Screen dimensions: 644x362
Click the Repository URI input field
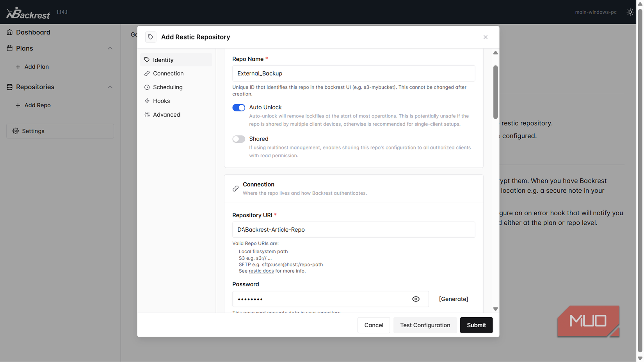coord(354,230)
